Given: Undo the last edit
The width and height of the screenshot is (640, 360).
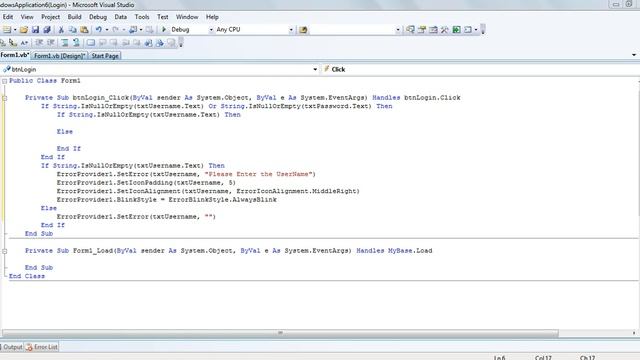Looking at the screenshot, I should click(x=98, y=30).
